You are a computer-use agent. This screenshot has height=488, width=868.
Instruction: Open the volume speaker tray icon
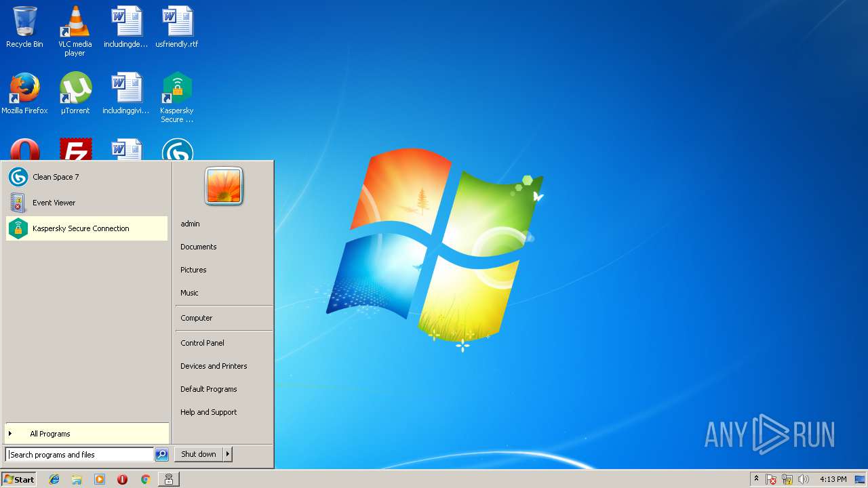tap(804, 479)
